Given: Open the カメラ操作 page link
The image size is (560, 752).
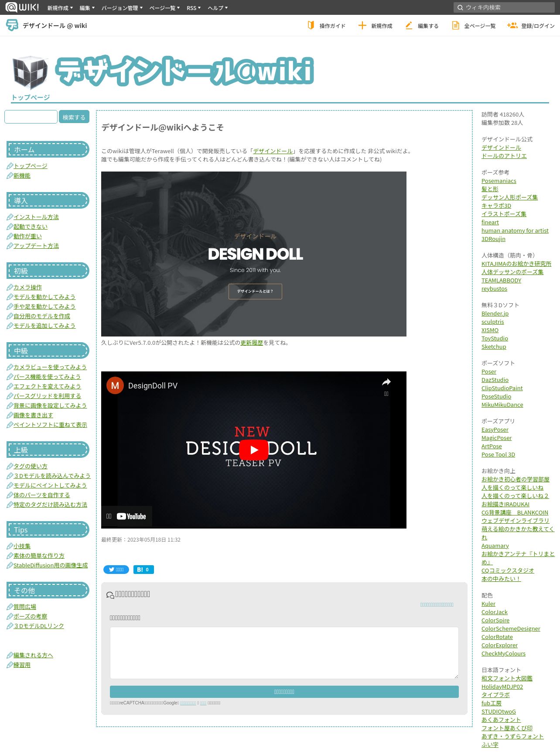Looking at the screenshot, I should [x=27, y=287].
